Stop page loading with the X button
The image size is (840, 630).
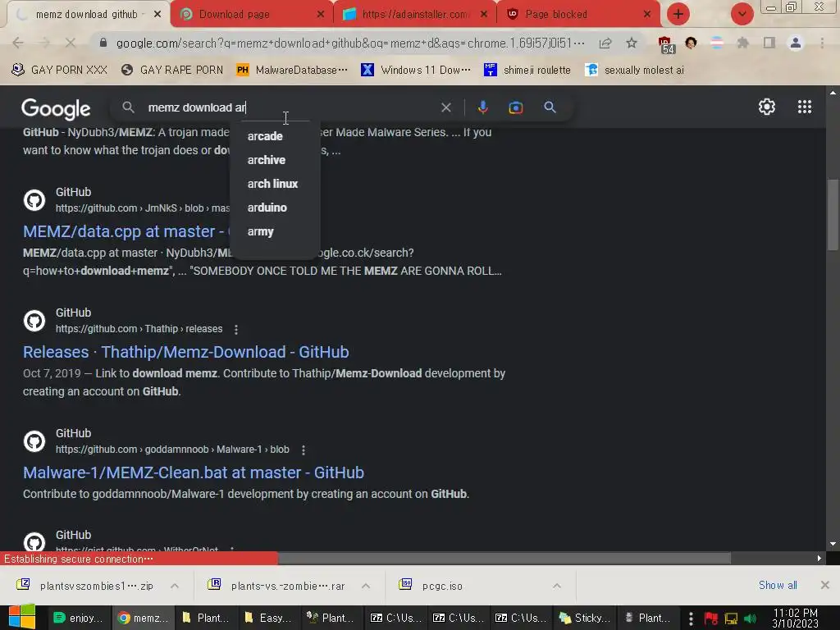coord(71,43)
